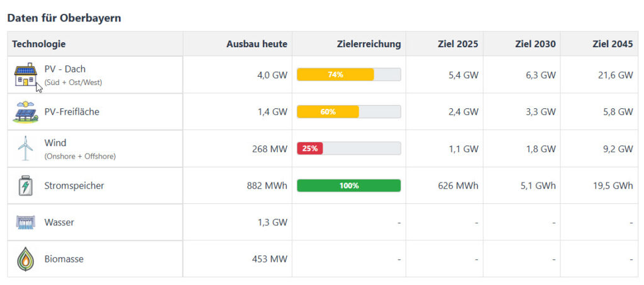Click the Biomasse flame icon
The image size is (644, 285).
(x=25, y=259)
